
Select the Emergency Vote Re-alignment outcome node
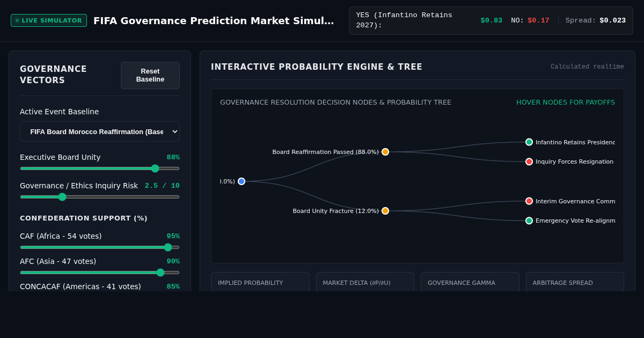529,221
